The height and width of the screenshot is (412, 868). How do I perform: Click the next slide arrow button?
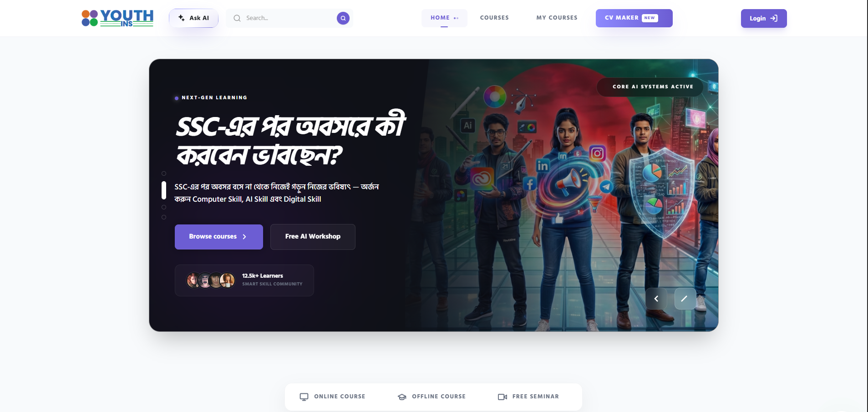[685, 299]
